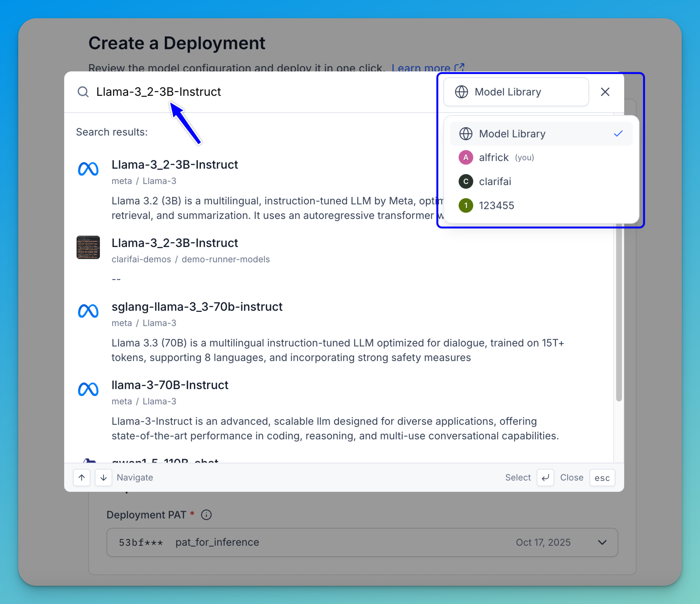Open the Model Library scope dropdown
The width and height of the screenshot is (700, 604).
(516, 92)
